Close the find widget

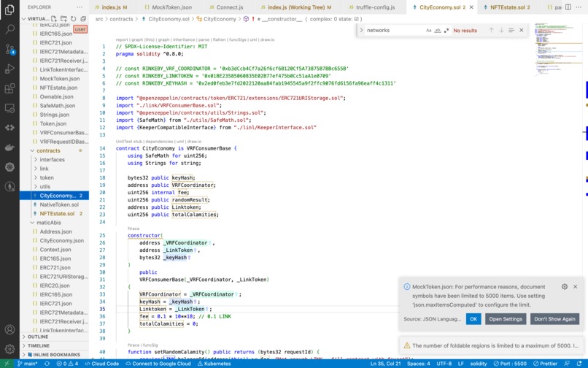[522, 30]
